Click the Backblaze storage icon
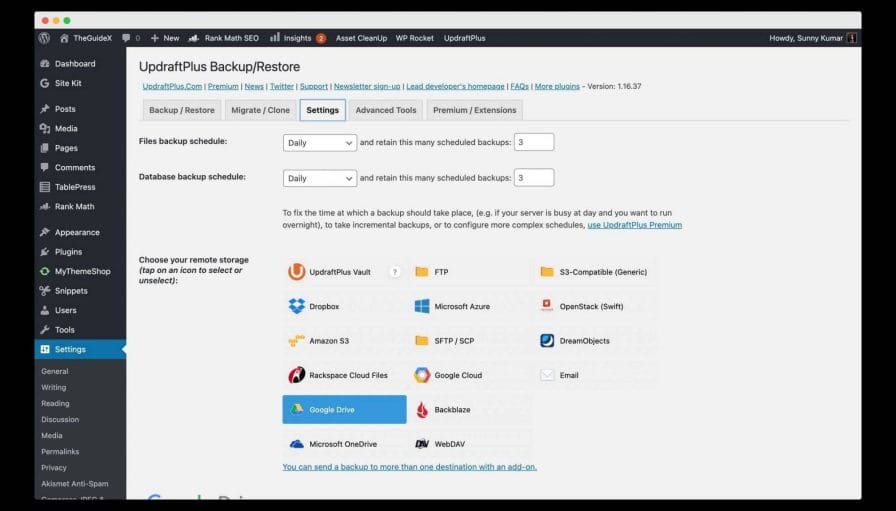The height and width of the screenshot is (511, 896). (x=422, y=409)
